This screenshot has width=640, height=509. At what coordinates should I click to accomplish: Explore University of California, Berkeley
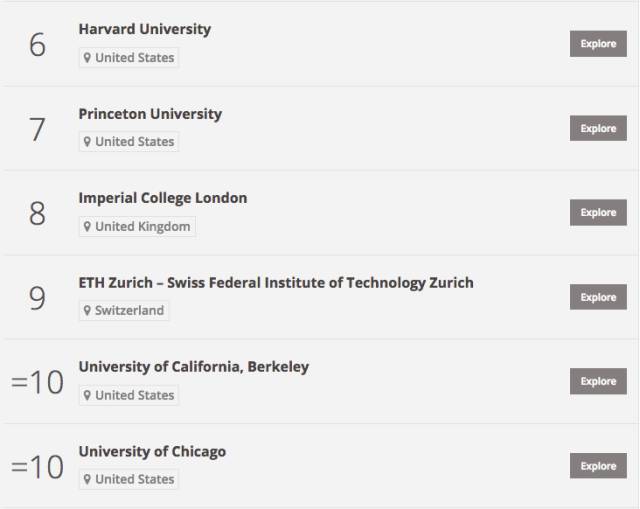point(598,381)
